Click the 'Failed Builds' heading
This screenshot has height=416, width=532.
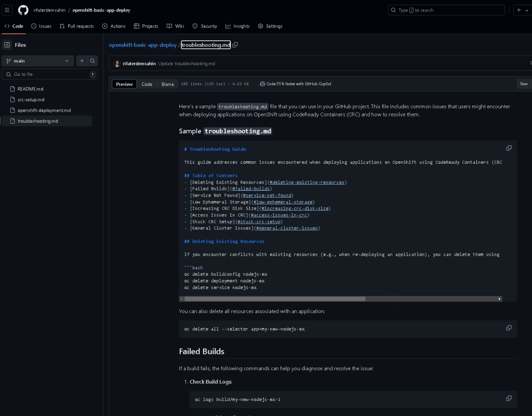click(202, 352)
